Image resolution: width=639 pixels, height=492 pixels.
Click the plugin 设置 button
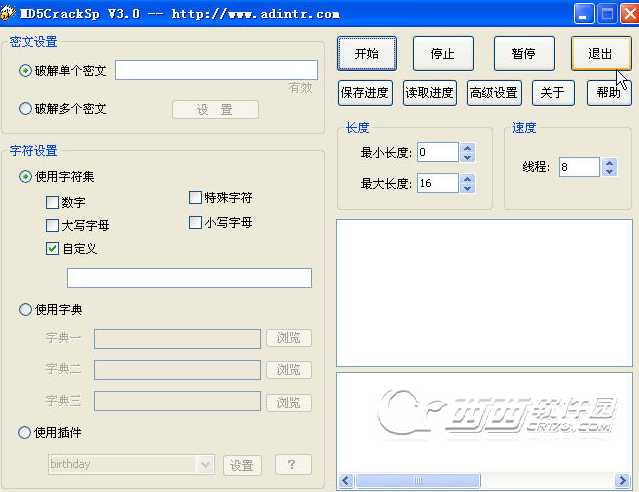click(x=242, y=465)
